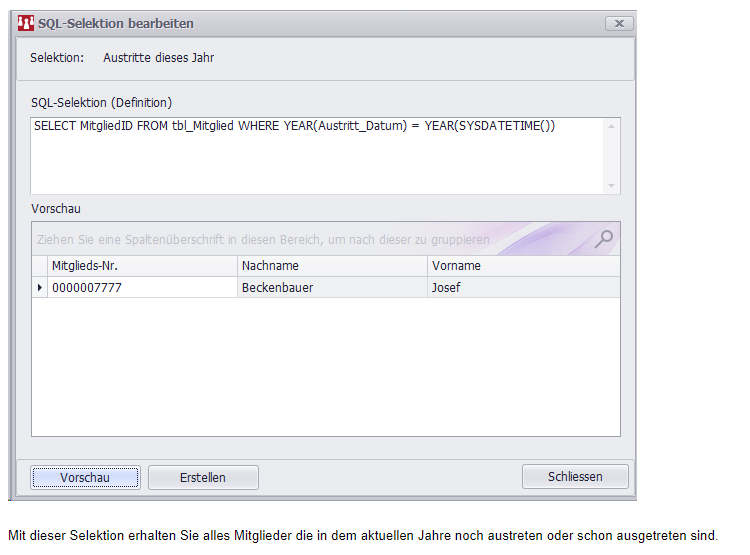Click the grouping panel above the column headers

pos(300,240)
